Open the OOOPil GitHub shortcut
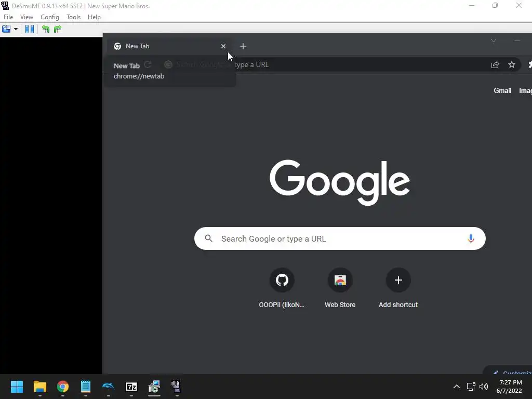The height and width of the screenshot is (399, 532). click(282, 288)
